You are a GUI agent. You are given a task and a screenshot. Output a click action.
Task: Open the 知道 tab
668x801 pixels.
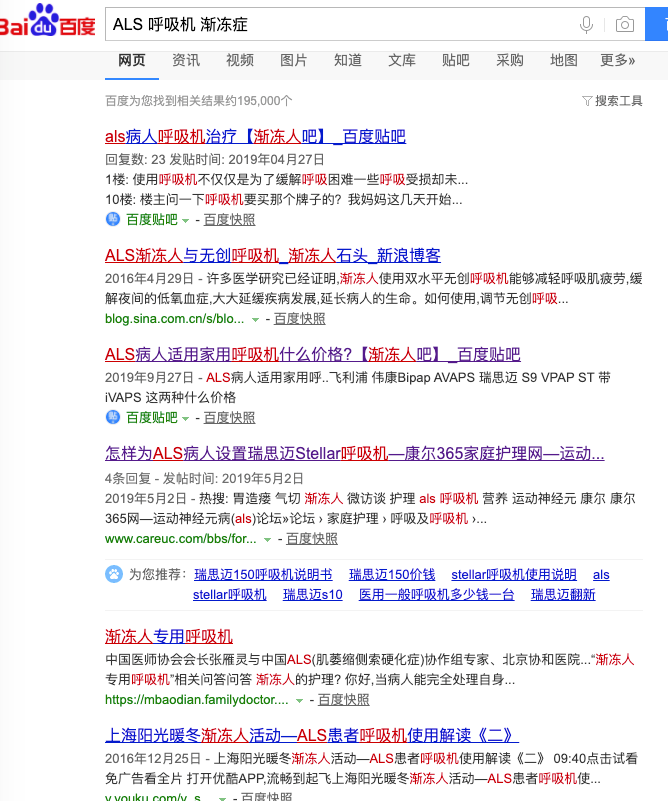(x=348, y=60)
